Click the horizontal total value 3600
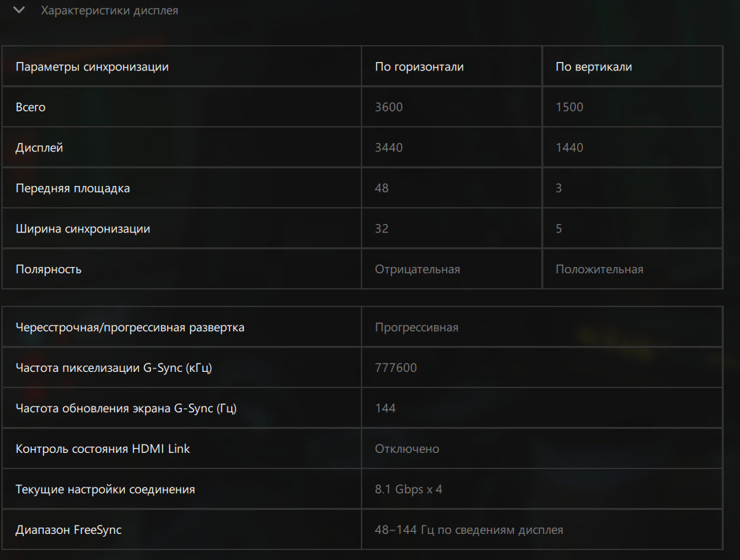The image size is (740, 560). coord(389,107)
